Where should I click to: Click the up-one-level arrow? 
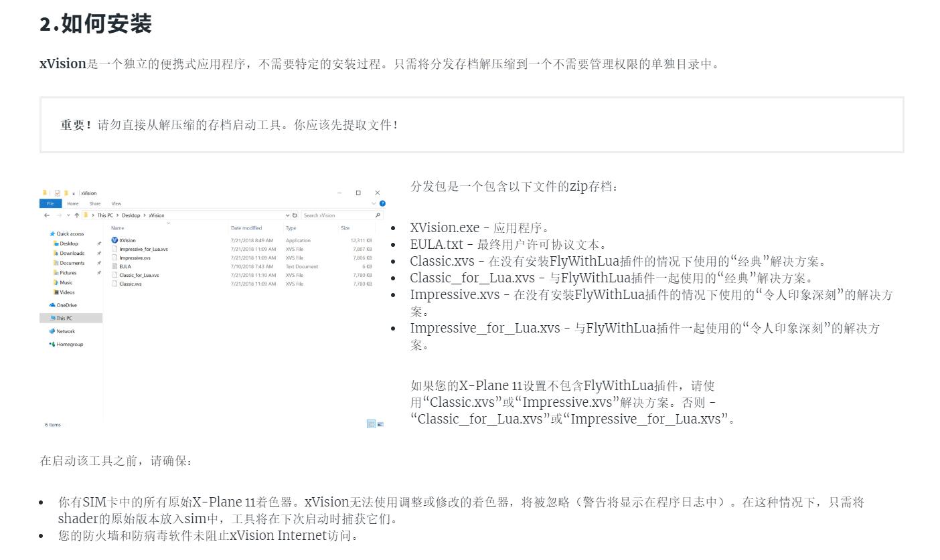pos(76,215)
